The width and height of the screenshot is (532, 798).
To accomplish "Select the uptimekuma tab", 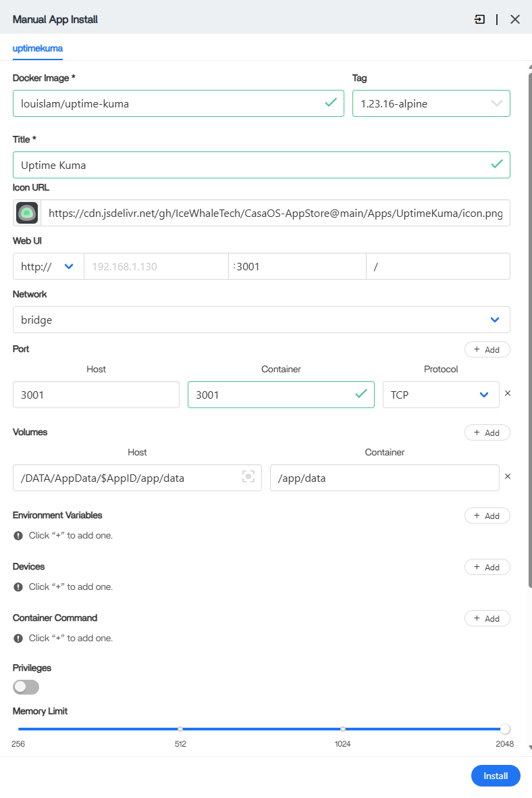I will pos(38,49).
